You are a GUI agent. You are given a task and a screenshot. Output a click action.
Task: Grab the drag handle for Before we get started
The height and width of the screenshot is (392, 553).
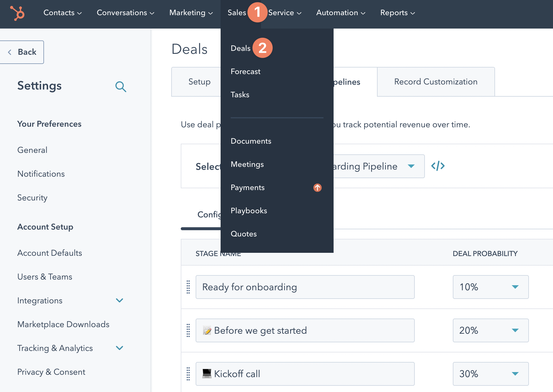[x=188, y=330]
